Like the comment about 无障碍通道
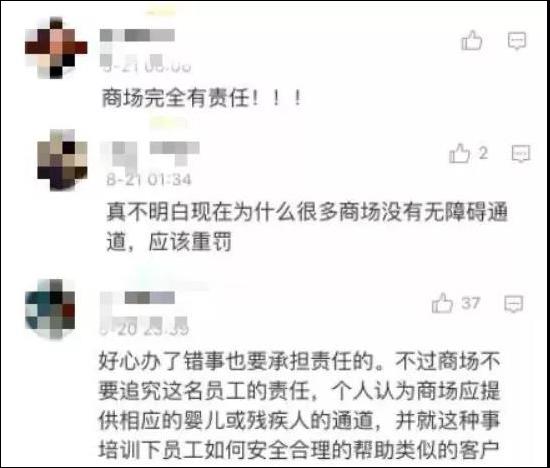This screenshot has height=468, width=550. pyautogui.click(x=459, y=153)
